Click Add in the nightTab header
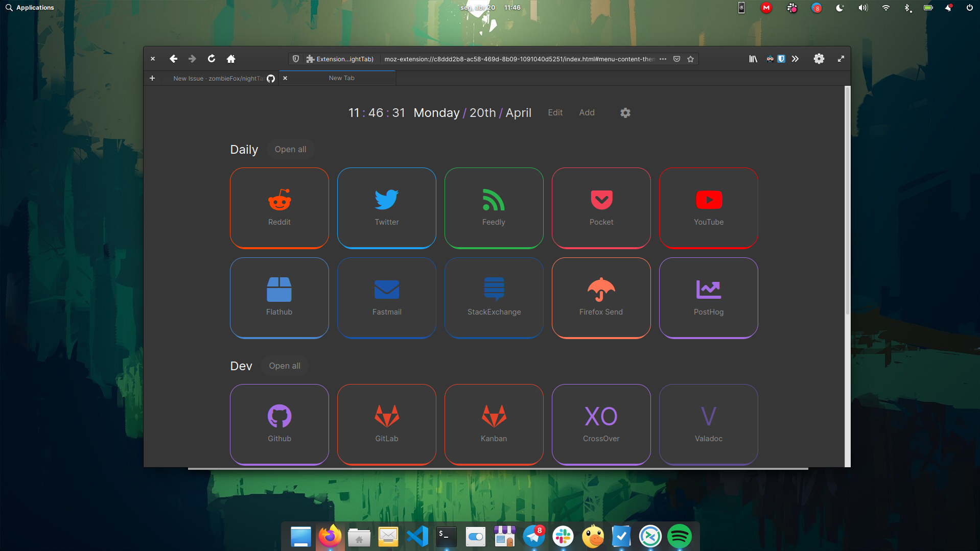The height and width of the screenshot is (551, 980). click(587, 113)
